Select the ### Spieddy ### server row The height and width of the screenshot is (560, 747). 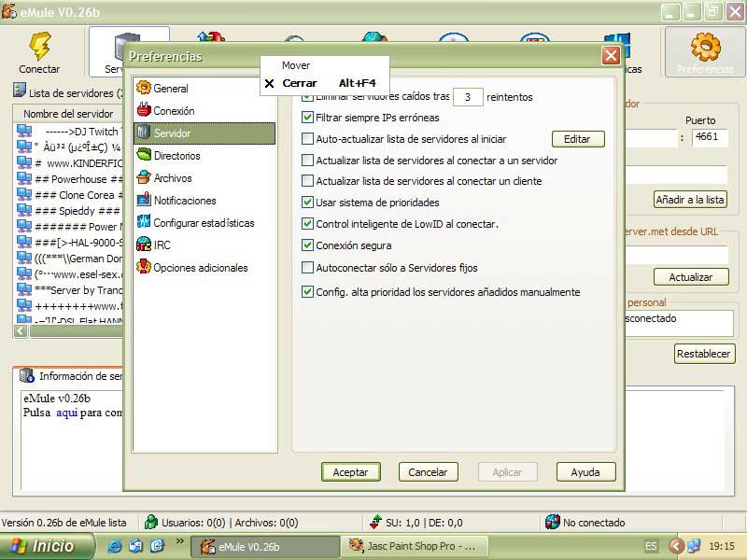(69, 211)
